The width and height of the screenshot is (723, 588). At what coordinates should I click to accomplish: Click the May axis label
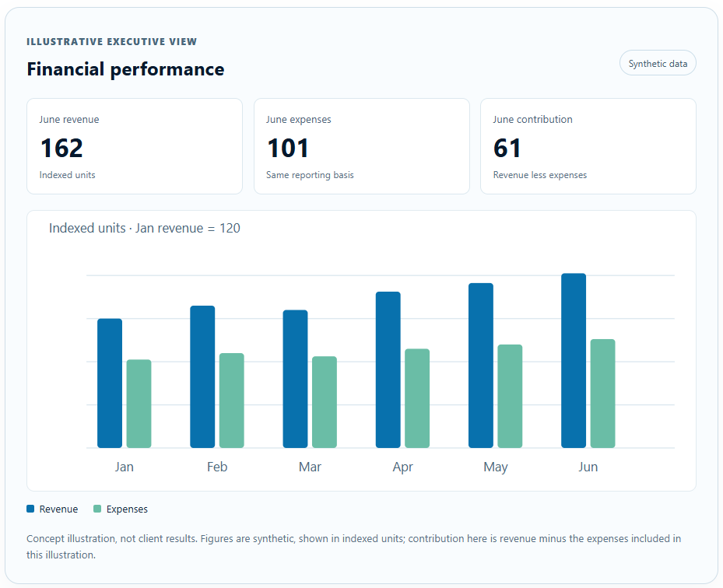(x=495, y=467)
